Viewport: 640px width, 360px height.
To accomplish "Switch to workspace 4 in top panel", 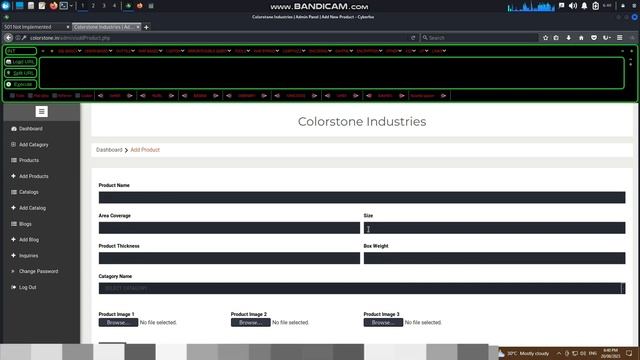I will click(x=114, y=6).
